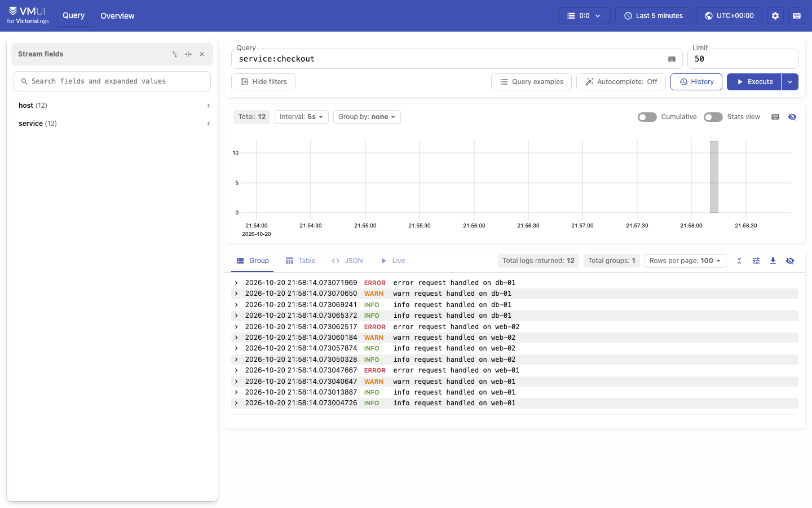This screenshot has width=812, height=508.
Task: Open keyboard shortcuts in top header
Action: pos(797,16)
